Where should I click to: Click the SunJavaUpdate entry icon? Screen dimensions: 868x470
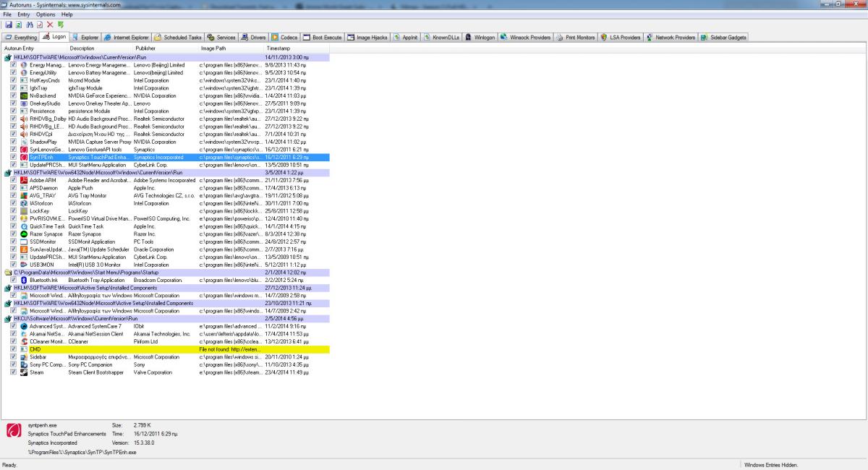24,249
